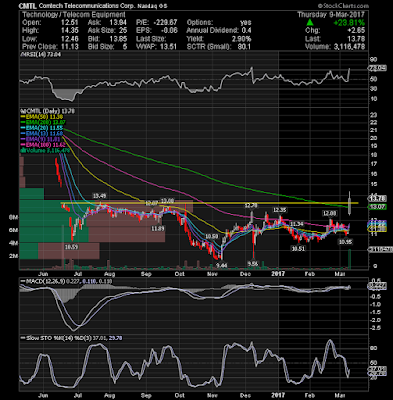
Task: Click the Nov label on price chart axis
Action: 212,274
